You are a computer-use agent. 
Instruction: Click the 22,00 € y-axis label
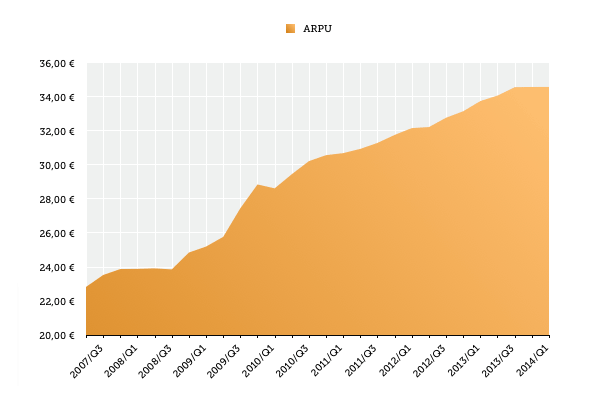point(57,302)
